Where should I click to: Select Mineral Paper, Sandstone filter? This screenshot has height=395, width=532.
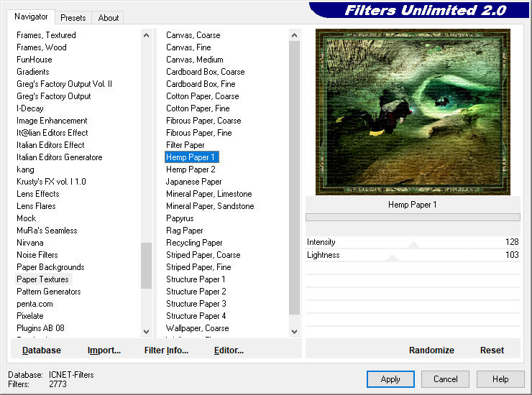click(x=210, y=206)
